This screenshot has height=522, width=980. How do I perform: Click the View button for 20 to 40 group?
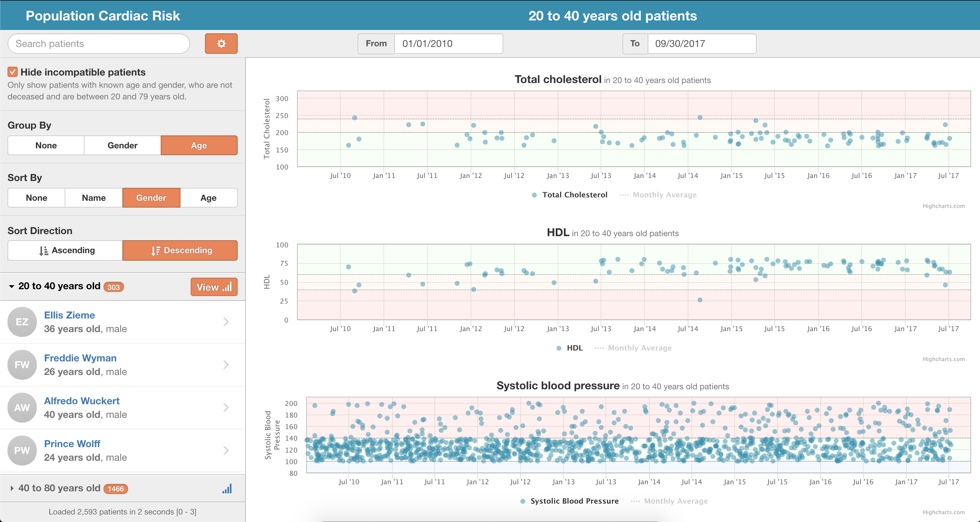214,287
